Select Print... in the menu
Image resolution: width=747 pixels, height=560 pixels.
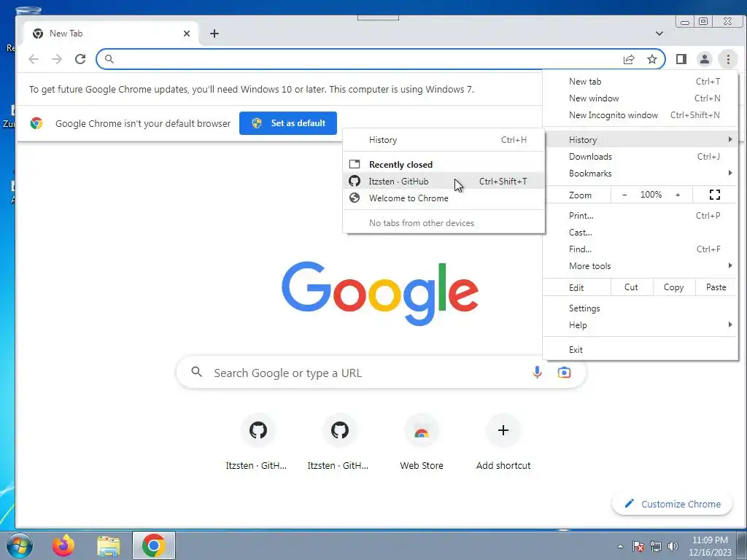coord(640,216)
